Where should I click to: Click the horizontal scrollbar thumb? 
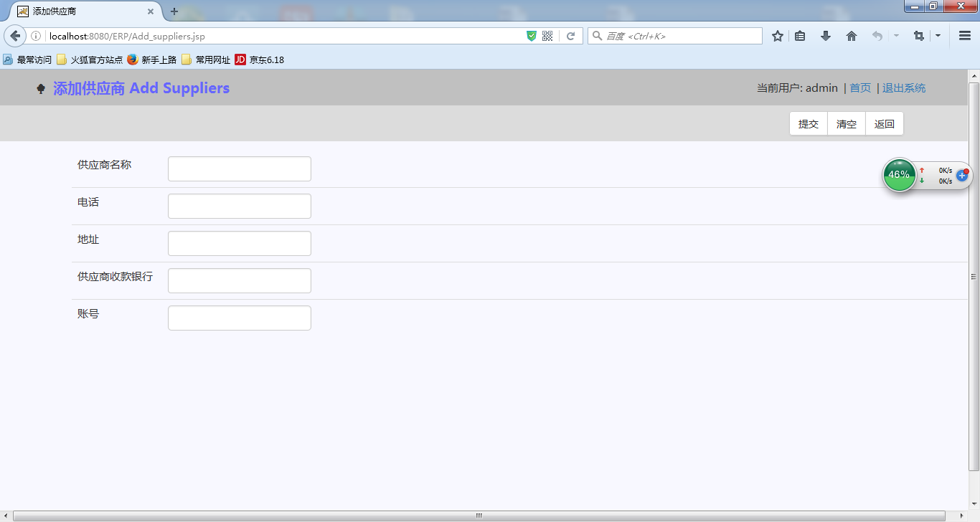(479, 516)
